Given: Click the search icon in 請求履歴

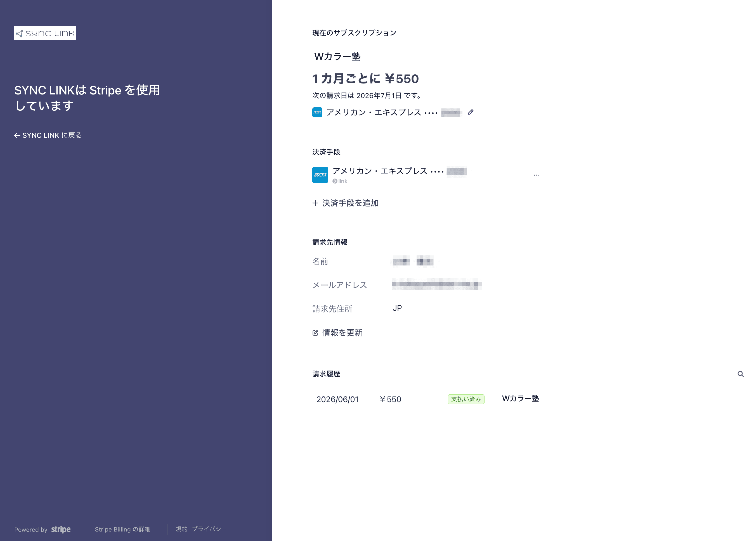Looking at the screenshot, I should coord(740,374).
